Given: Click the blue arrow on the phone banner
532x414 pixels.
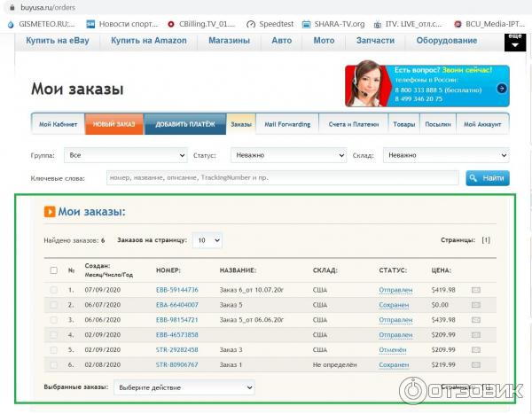Looking at the screenshot, I should pos(502,88).
